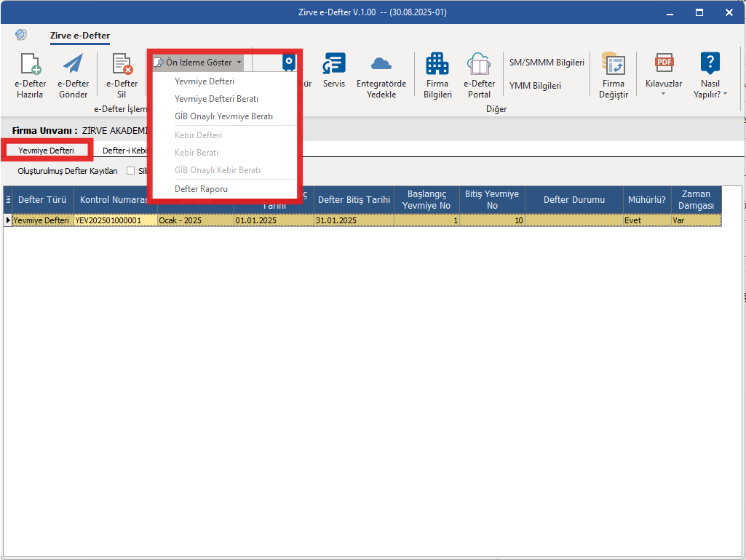
Task: Click the application logo icon at top left
Action: pos(21,35)
